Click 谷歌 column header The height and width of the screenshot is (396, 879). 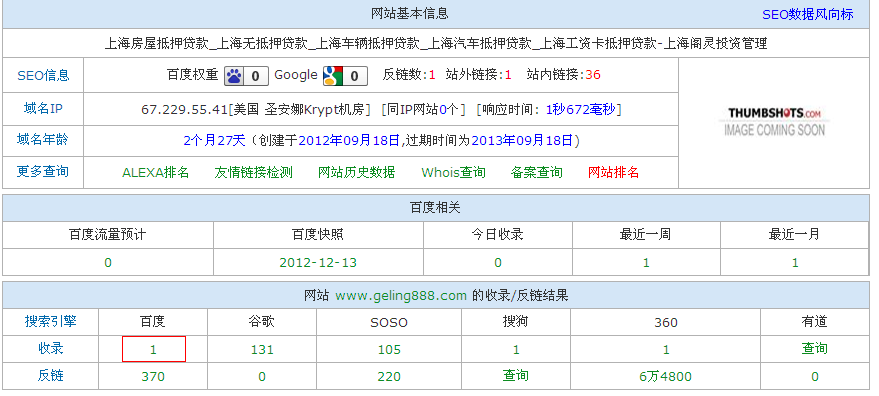pyautogui.click(x=261, y=321)
